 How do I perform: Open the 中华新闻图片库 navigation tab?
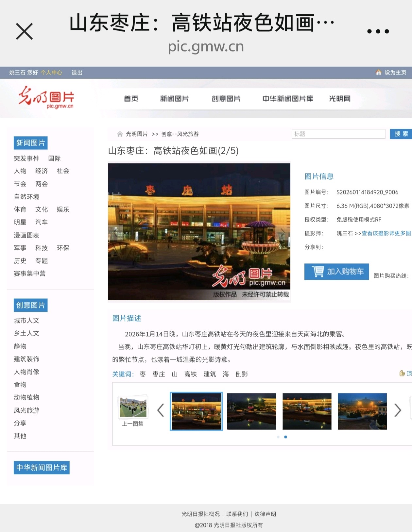(x=287, y=99)
